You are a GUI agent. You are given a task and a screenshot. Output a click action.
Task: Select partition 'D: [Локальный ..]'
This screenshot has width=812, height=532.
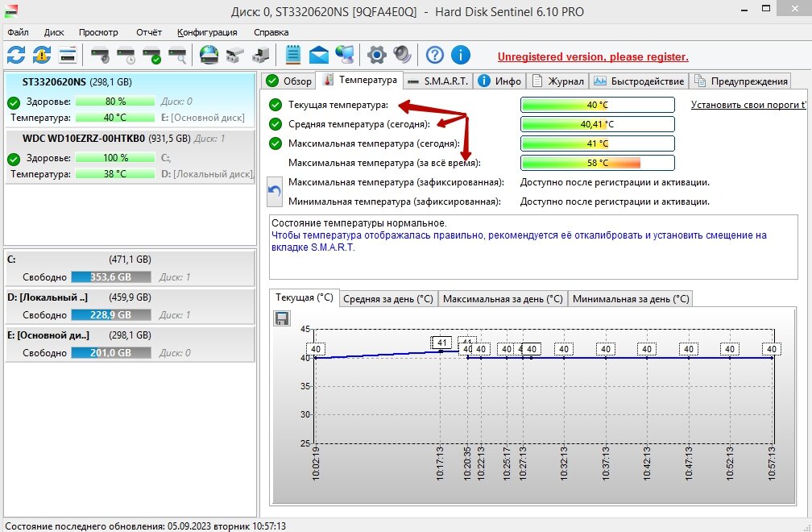coord(130,306)
